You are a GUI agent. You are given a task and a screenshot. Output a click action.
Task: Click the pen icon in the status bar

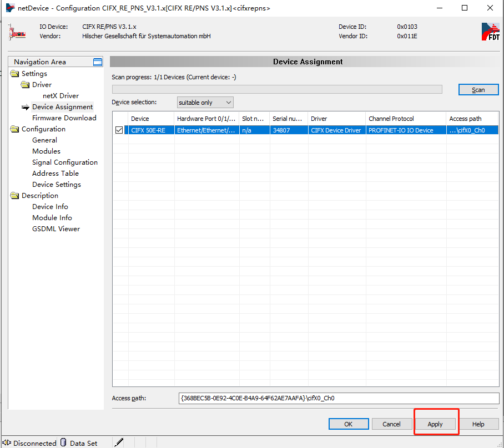(x=118, y=442)
